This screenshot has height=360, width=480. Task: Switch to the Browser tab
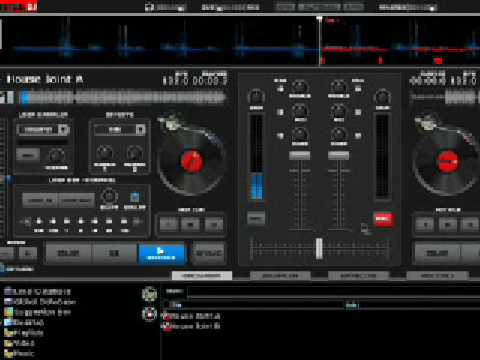click(x=202, y=276)
